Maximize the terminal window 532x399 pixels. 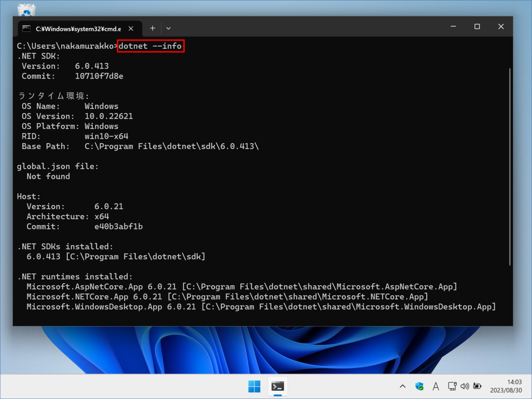(x=477, y=27)
